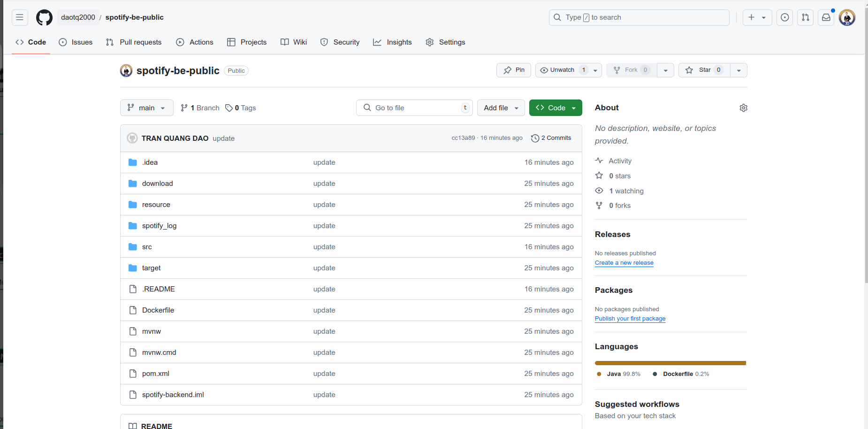Open the pull requests shortcut icon in header
The height and width of the screenshot is (429, 868).
[x=806, y=17]
